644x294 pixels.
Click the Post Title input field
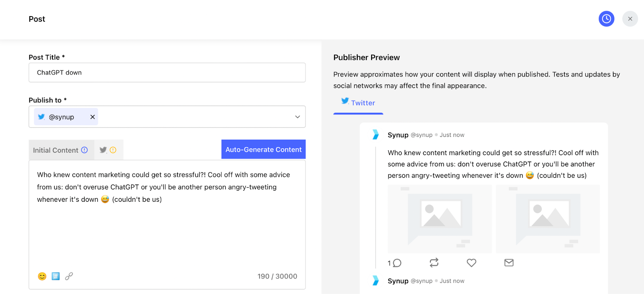[167, 72]
